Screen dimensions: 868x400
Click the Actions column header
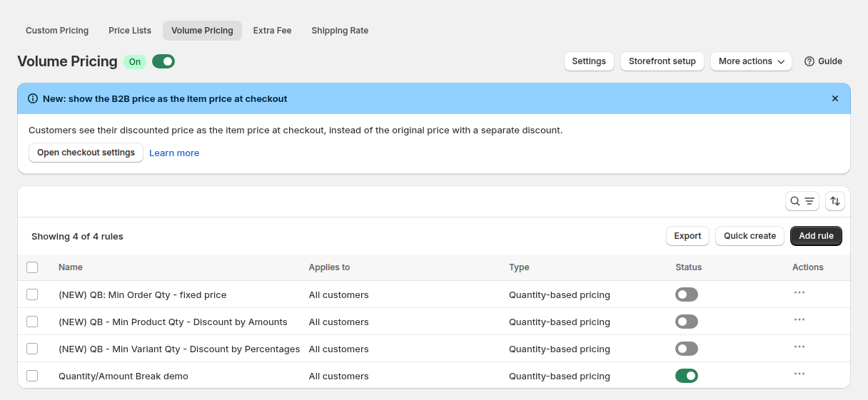click(808, 267)
